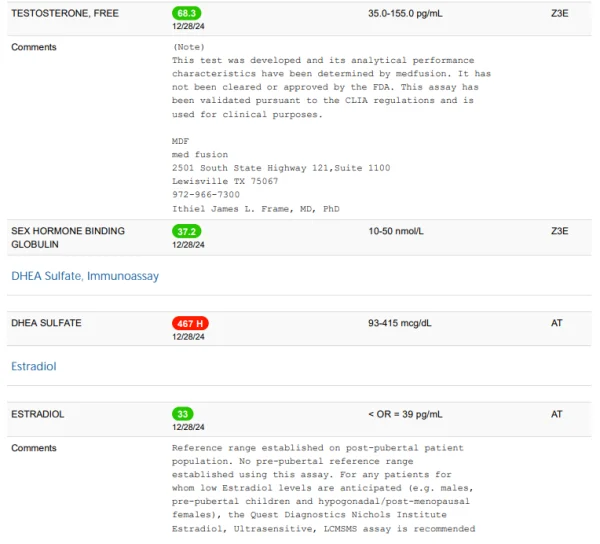Viewport: 600px width, 544px height.
Task: Select the < OR = 39 pg/mL range
Action: click(405, 414)
